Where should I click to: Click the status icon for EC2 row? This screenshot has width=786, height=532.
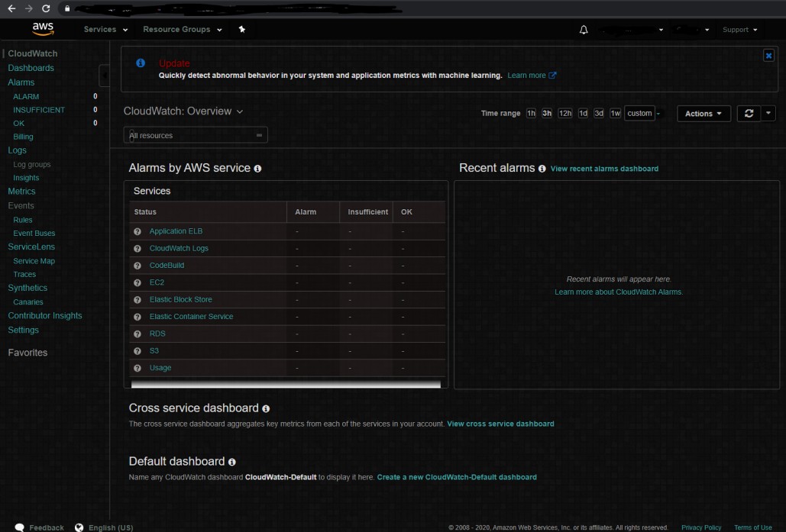[137, 282]
